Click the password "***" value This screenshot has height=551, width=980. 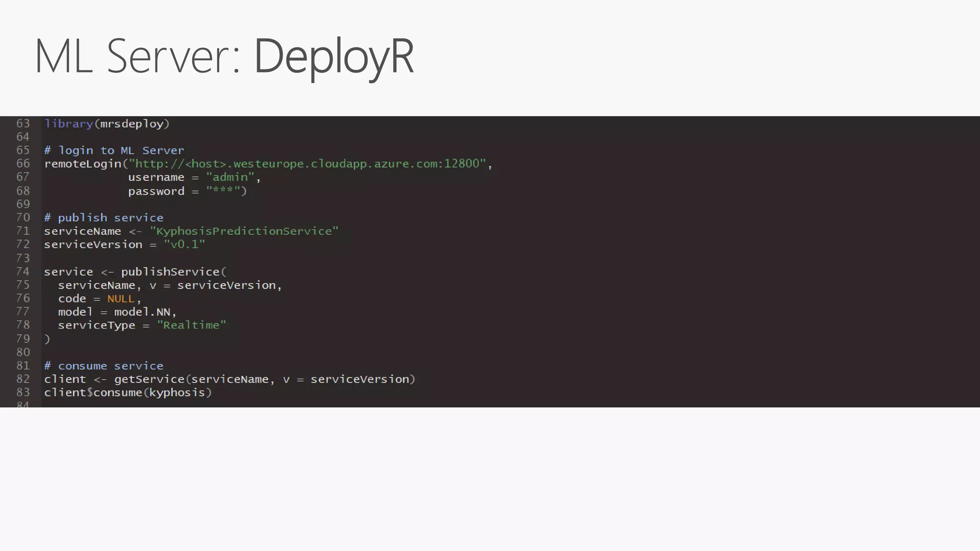(x=223, y=191)
